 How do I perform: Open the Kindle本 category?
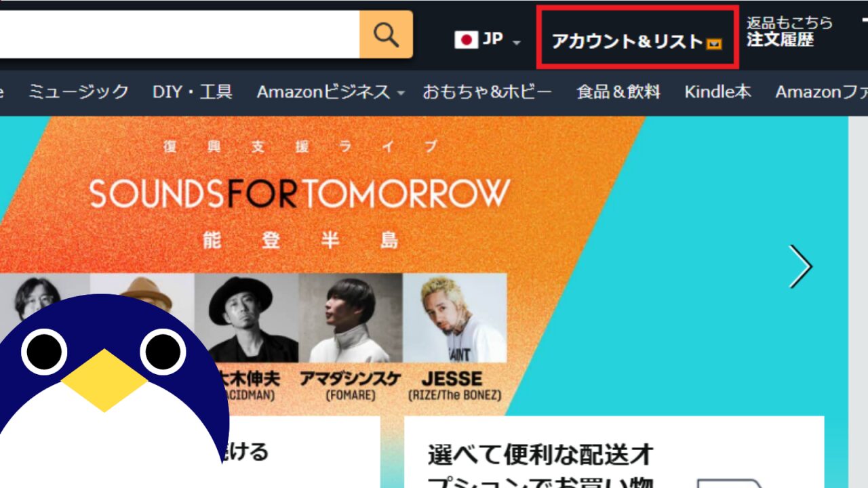(x=717, y=91)
